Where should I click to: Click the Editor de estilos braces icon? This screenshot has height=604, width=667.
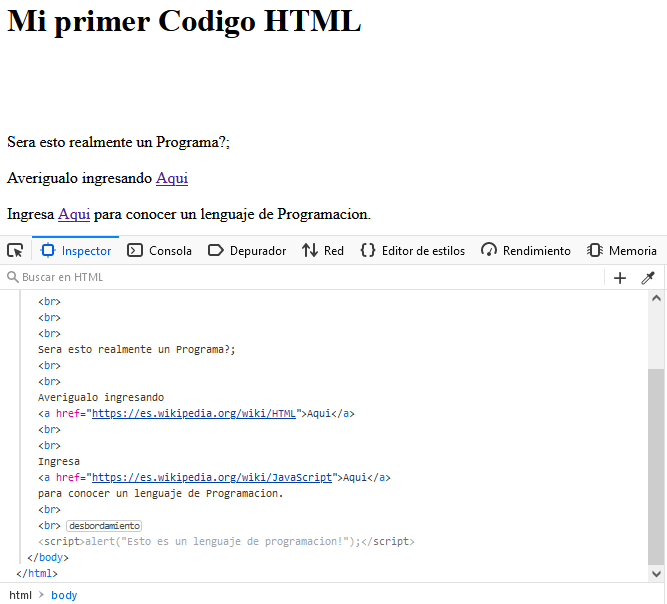pos(368,250)
